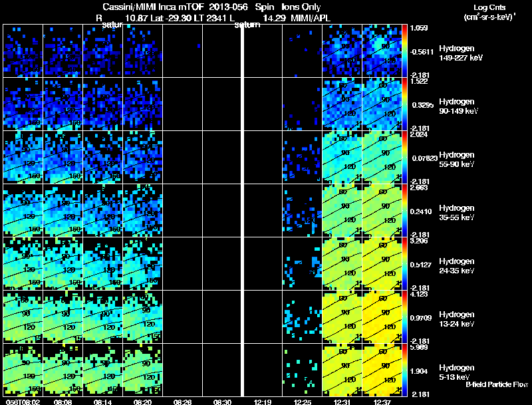Select the 08:02 panel in the 149-227 keV row

point(23,51)
